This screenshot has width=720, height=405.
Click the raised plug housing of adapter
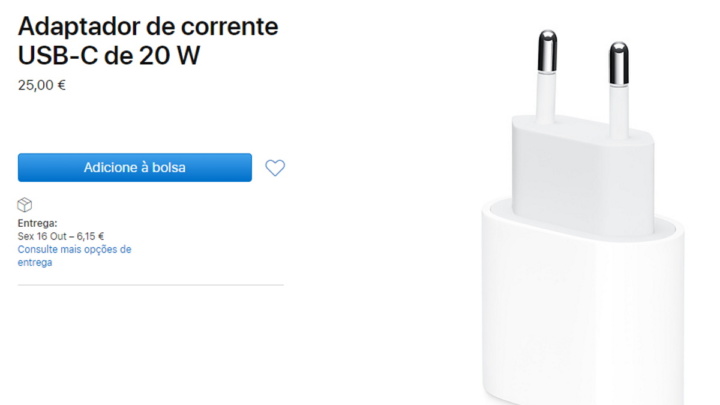point(583,174)
